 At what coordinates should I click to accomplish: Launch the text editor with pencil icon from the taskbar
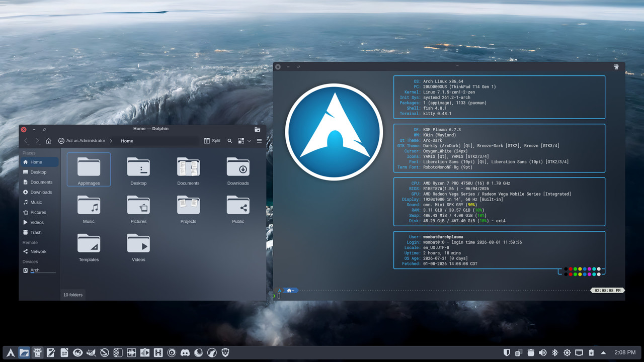pyautogui.click(x=51, y=353)
